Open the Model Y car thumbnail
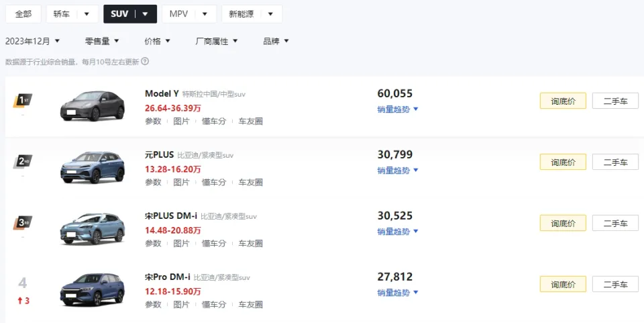Screen dimensions: 644x323 pos(92,106)
